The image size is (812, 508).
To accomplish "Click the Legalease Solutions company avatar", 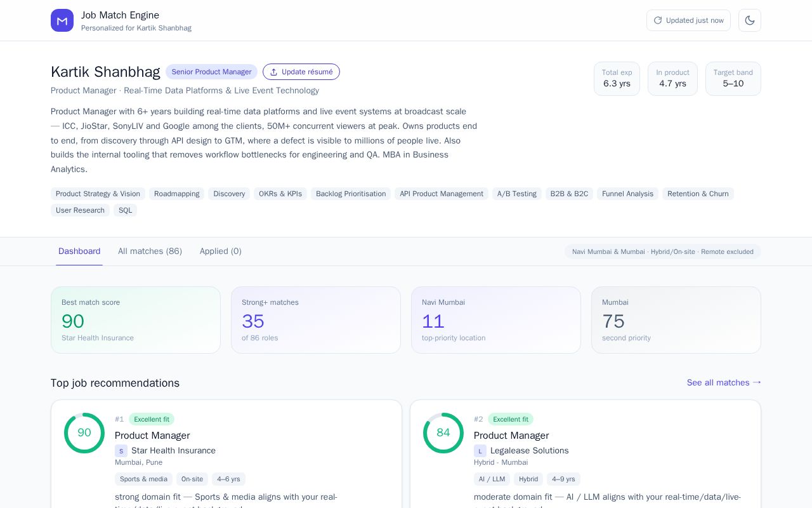I will click(480, 451).
